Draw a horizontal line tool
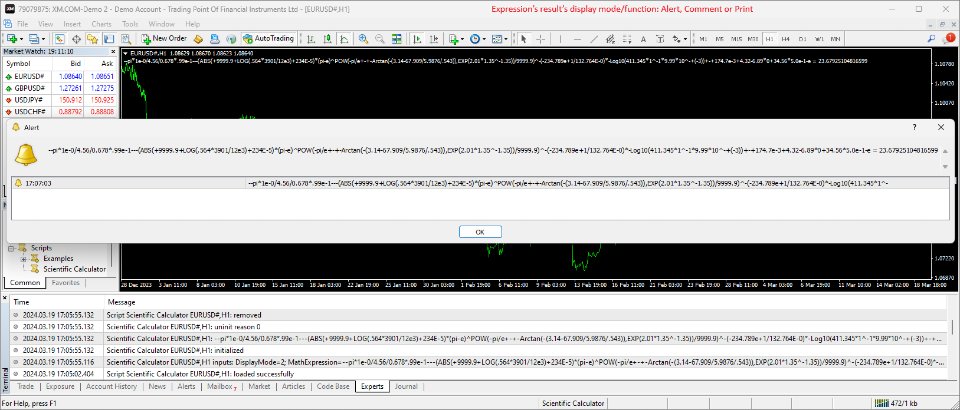 click(577, 39)
